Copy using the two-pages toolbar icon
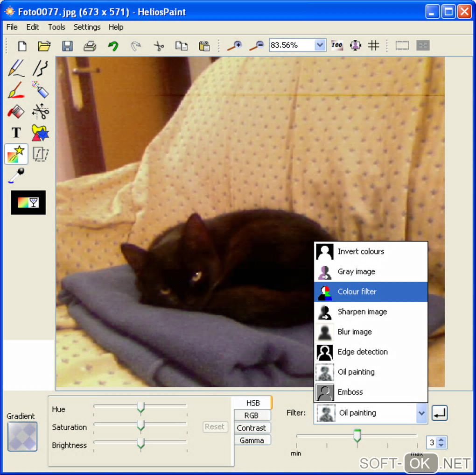The height and width of the screenshot is (475, 476). [x=181, y=46]
